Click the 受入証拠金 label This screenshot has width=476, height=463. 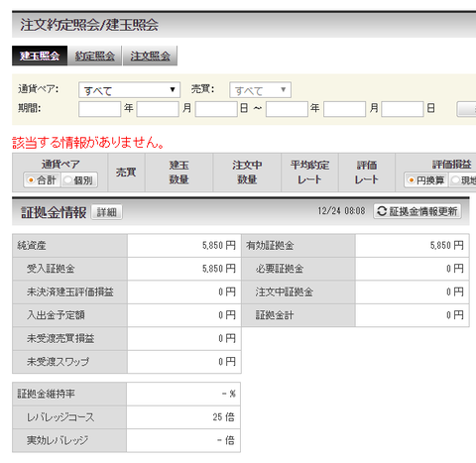tap(51, 269)
